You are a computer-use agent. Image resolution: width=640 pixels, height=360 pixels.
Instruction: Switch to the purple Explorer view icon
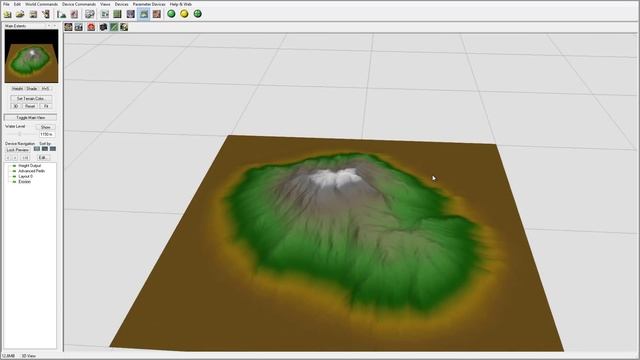[131, 14]
